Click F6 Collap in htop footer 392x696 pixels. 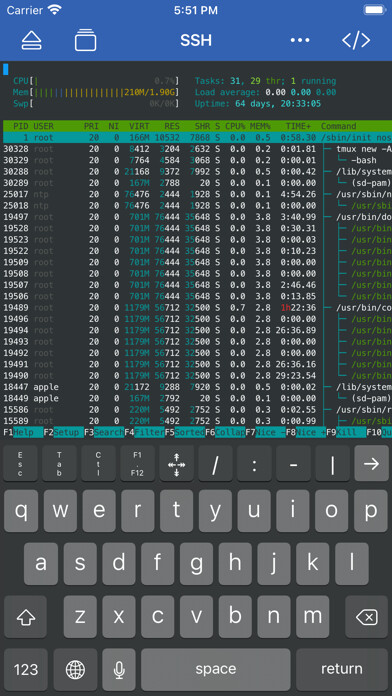(225, 432)
